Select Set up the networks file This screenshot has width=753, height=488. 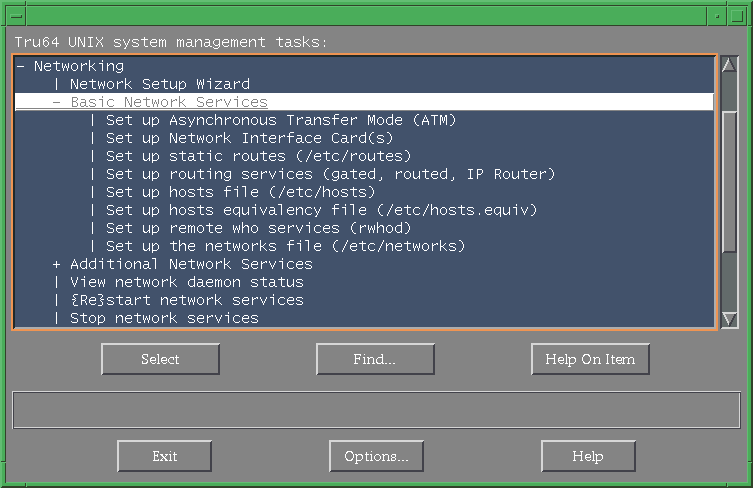coord(285,246)
